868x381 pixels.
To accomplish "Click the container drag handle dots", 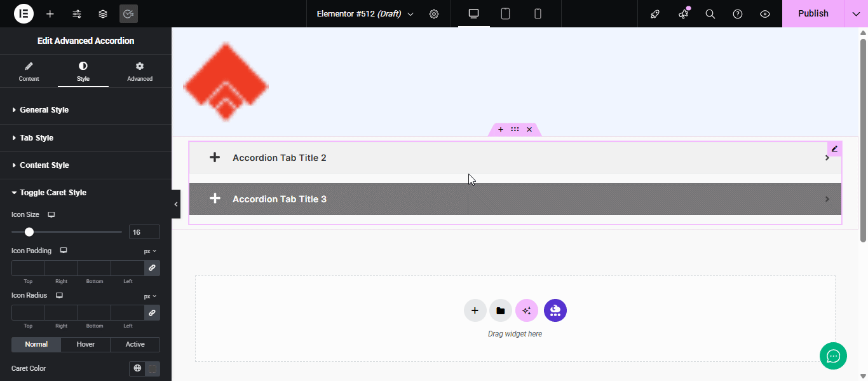I will 515,129.
